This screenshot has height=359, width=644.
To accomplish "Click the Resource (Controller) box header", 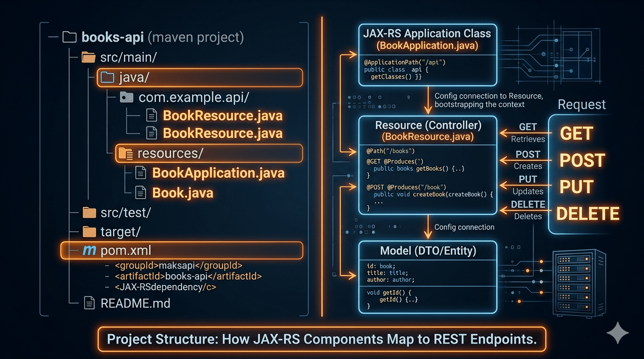I will [x=428, y=131].
